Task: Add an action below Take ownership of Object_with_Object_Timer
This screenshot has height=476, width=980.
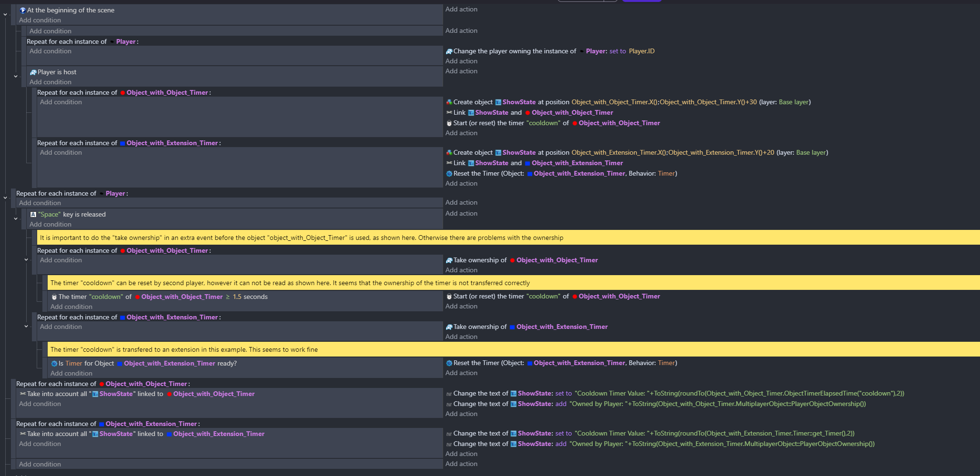Action: tap(461, 270)
